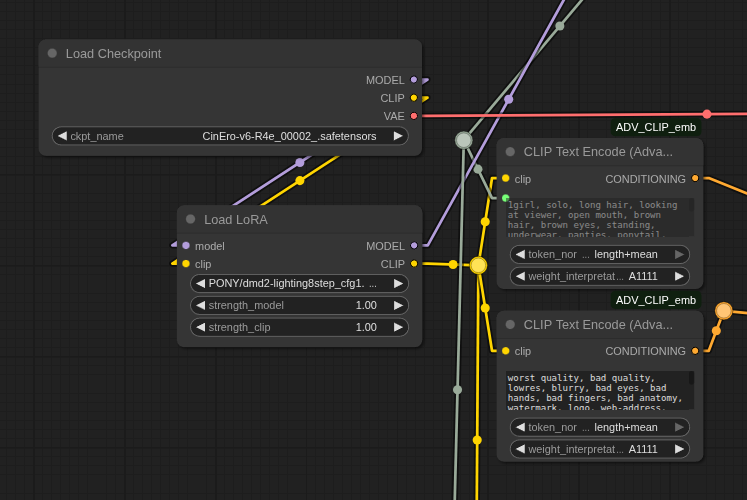Click the Load LoRA model input socket
The width and height of the screenshot is (747, 500).
click(x=186, y=246)
